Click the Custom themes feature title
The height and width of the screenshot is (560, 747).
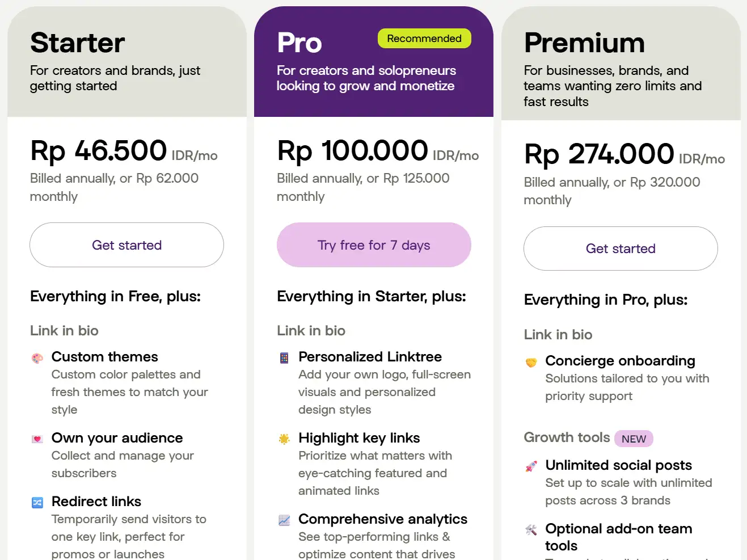(x=105, y=357)
